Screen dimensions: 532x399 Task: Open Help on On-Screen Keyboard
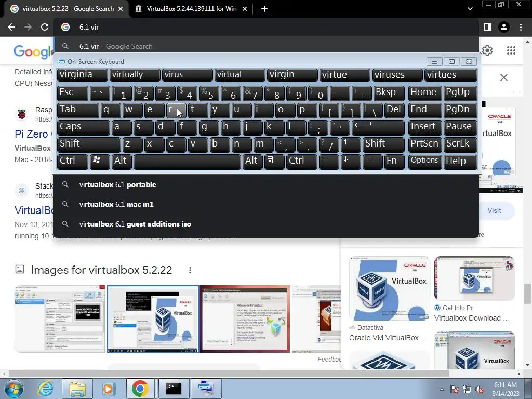pos(460,162)
